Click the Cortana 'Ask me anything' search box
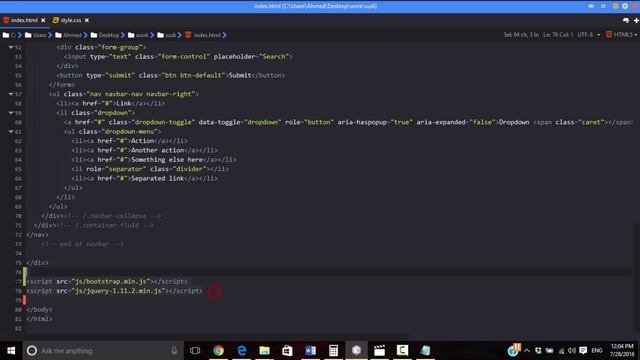This screenshot has width=640, height=360. [103, 351]
